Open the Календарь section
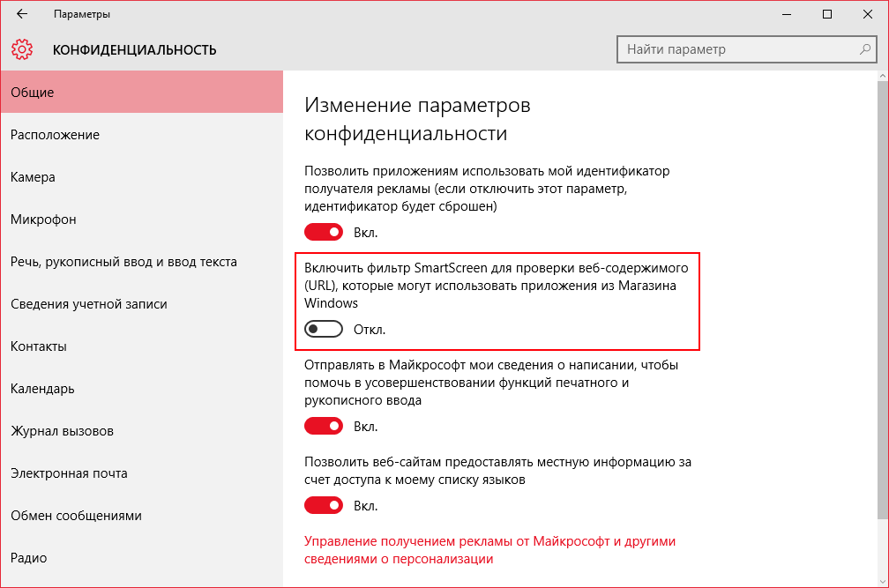Image resolution: width=889 pixels, height=588 pixels. coord(42,389)
